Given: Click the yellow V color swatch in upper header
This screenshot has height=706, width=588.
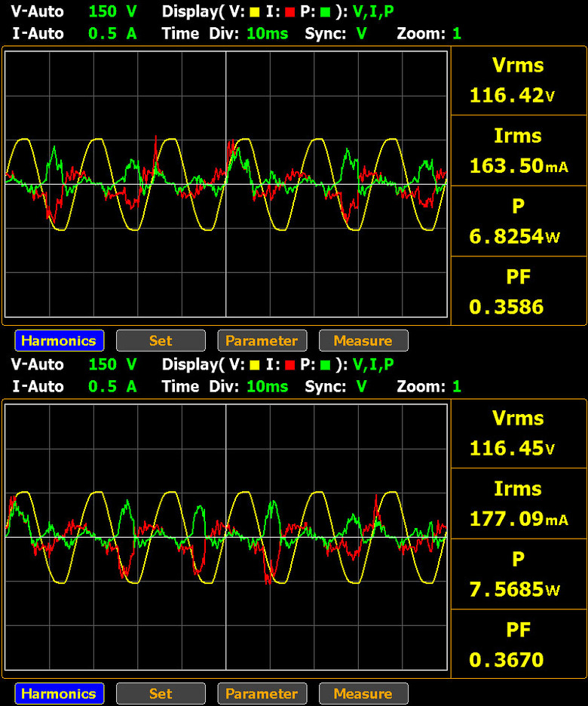Looking at the screenshot, I should click(255, 12).
